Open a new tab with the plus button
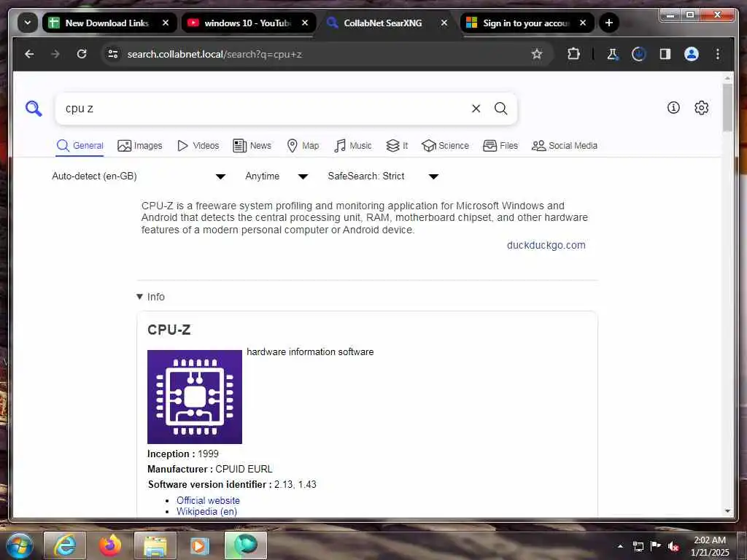The image size is (747, 560). click(609, 23)
